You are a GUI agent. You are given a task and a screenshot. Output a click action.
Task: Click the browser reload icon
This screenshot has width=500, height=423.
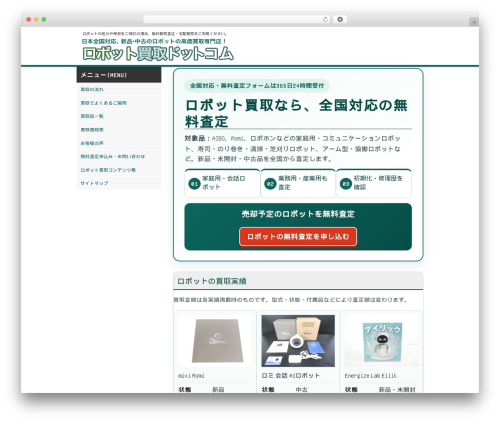(325, 19)
